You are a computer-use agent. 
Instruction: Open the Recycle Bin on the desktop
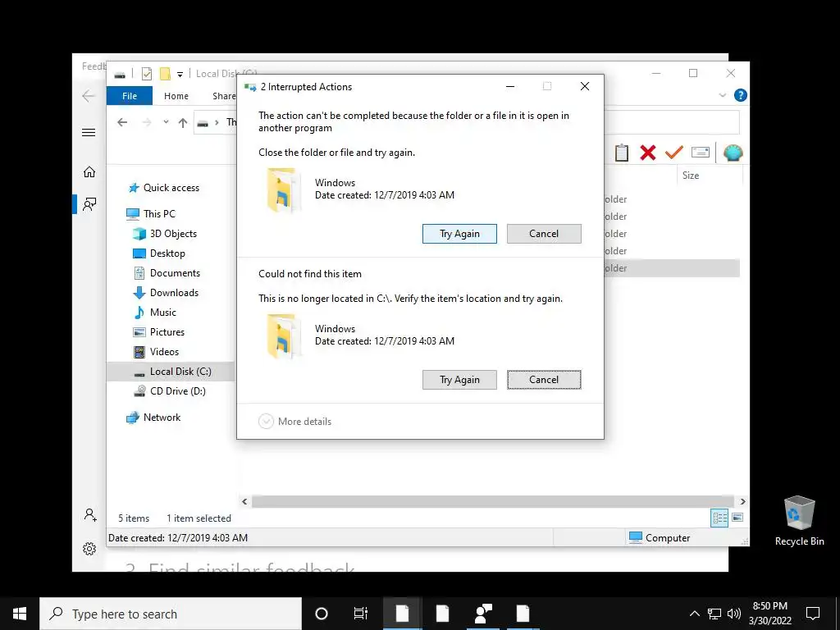(799, 521)
